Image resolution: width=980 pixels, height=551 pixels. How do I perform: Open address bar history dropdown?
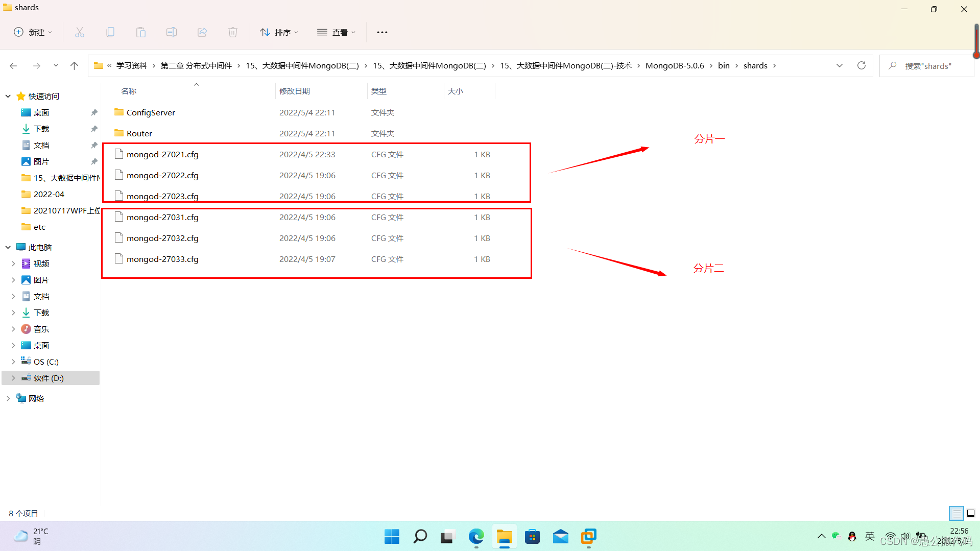click(x=840, y=65)
